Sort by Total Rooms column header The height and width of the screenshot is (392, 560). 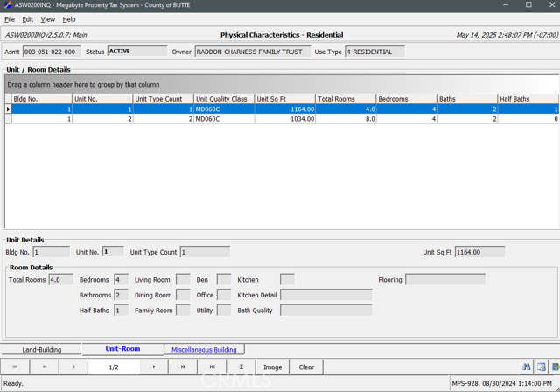pos(346,99)
